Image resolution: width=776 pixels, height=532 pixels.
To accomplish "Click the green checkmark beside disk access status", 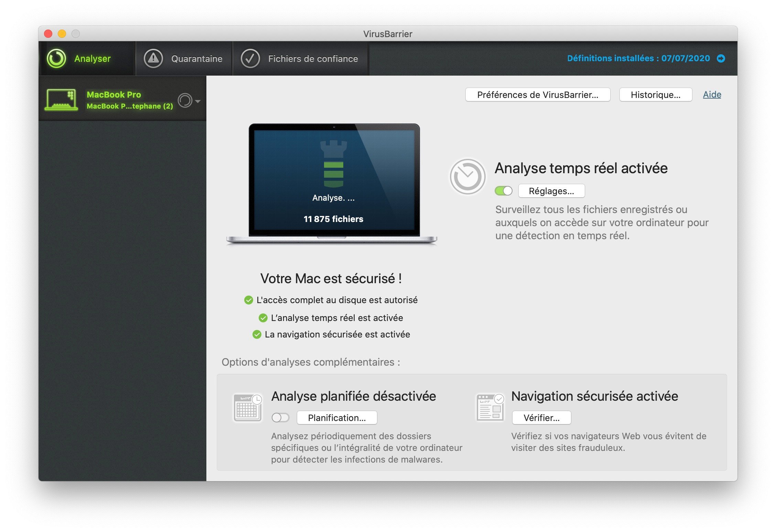I will [x=249, y=300].
